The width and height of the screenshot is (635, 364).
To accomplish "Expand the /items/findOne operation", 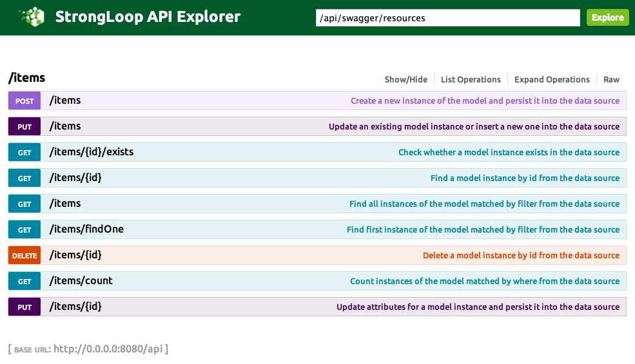I will coord(86,229).
